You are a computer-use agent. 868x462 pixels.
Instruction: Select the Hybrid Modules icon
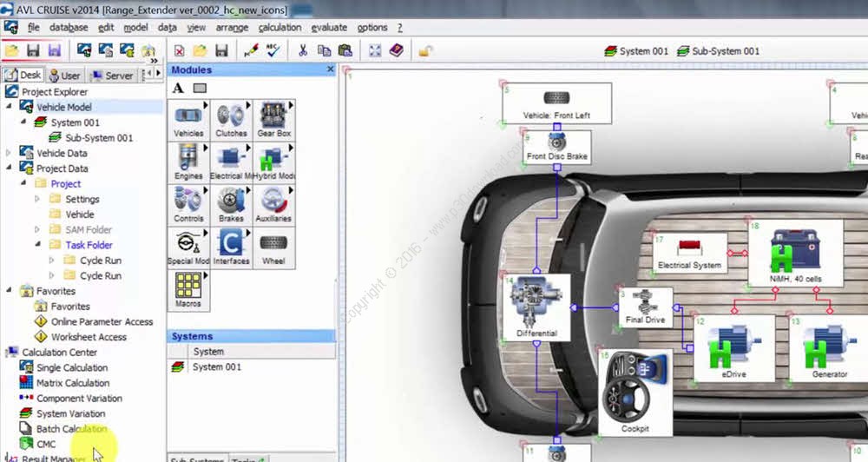273,163
